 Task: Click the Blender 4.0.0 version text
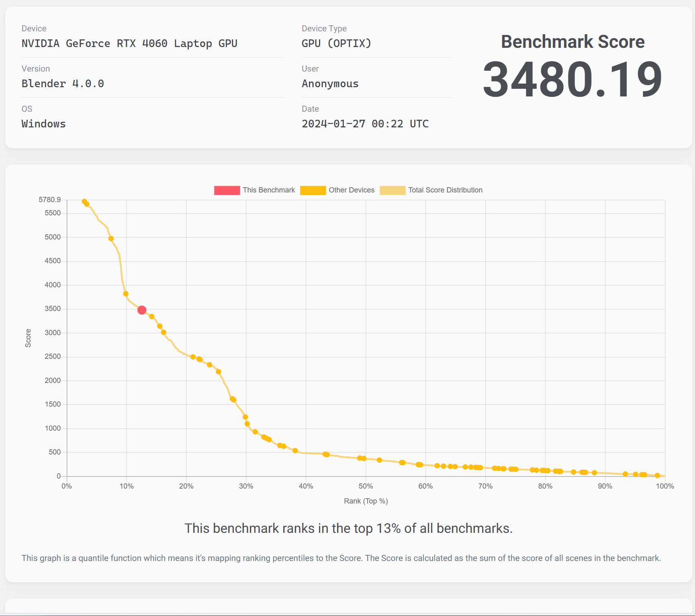(63, 84)
